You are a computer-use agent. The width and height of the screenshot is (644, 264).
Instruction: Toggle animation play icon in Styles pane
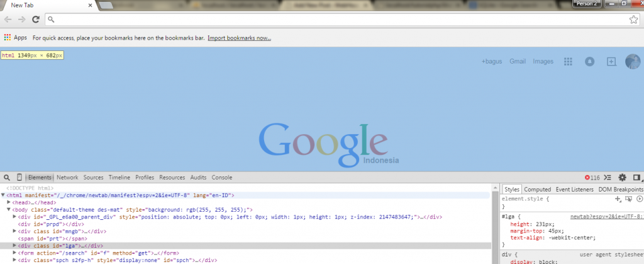point(639,199)
